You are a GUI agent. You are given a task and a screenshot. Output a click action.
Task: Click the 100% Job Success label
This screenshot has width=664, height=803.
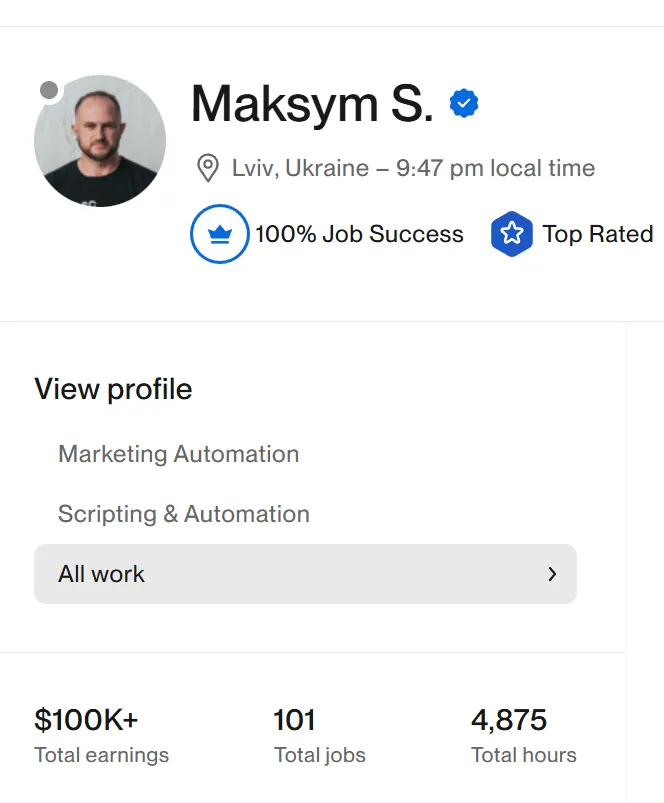[x=359, y=234]
